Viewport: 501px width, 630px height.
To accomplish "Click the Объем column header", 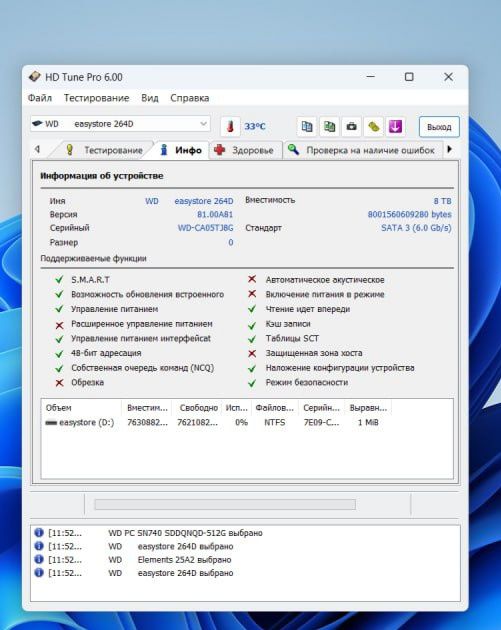I will [82, 408].
